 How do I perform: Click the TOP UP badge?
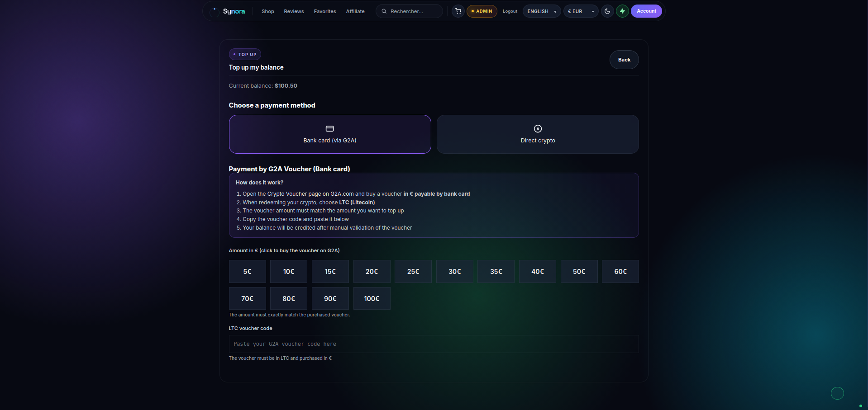click(245, 54)
